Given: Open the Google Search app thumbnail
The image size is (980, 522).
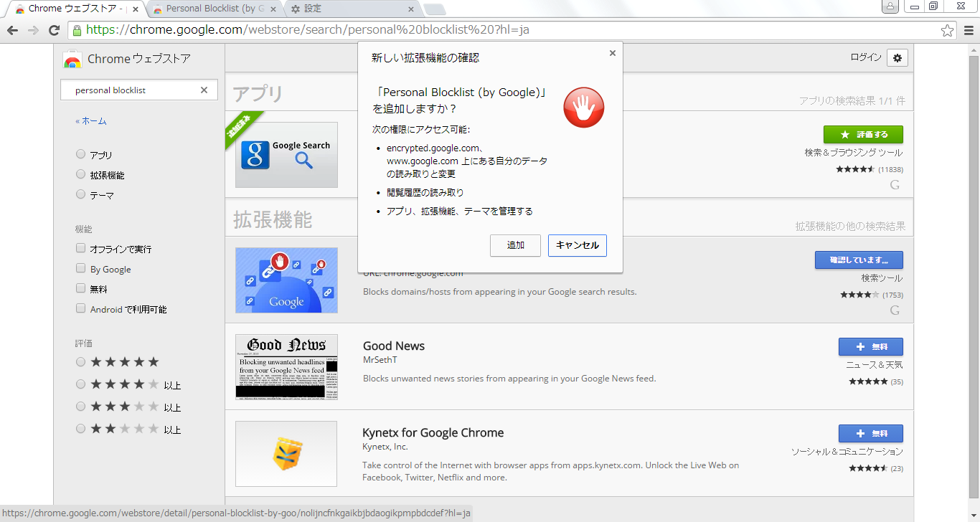Looking at the screenshot, I should (286, 155).
